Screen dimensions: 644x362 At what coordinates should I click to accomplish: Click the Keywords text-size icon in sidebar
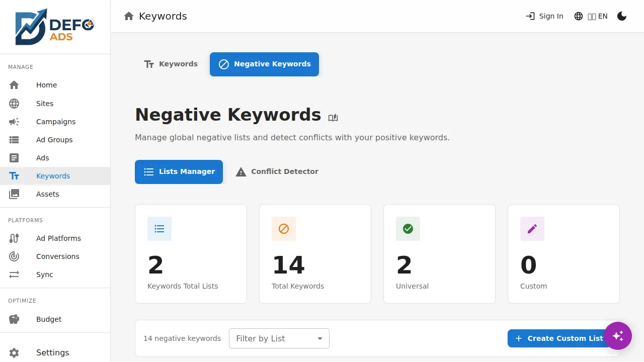point(14,176)
